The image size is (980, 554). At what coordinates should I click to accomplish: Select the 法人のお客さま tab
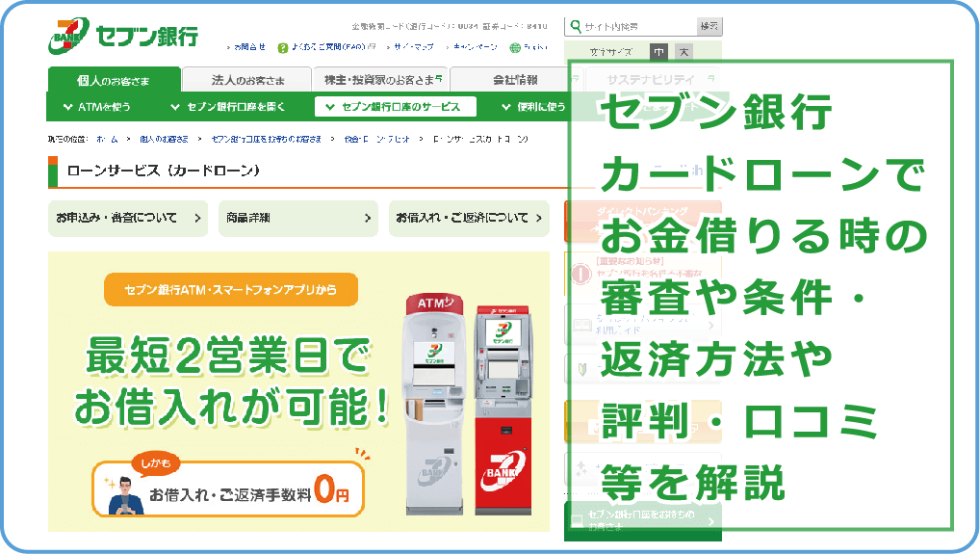[247, 80]
